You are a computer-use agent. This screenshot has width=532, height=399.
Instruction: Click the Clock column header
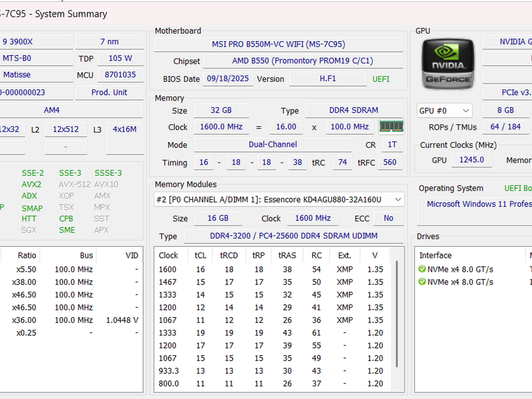pos(168,256)
